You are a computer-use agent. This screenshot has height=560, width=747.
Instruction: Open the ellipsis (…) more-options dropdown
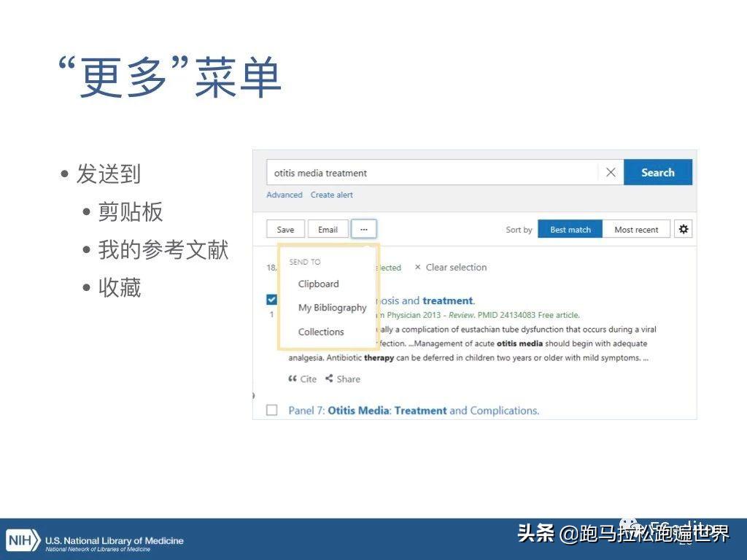(363, 228)
